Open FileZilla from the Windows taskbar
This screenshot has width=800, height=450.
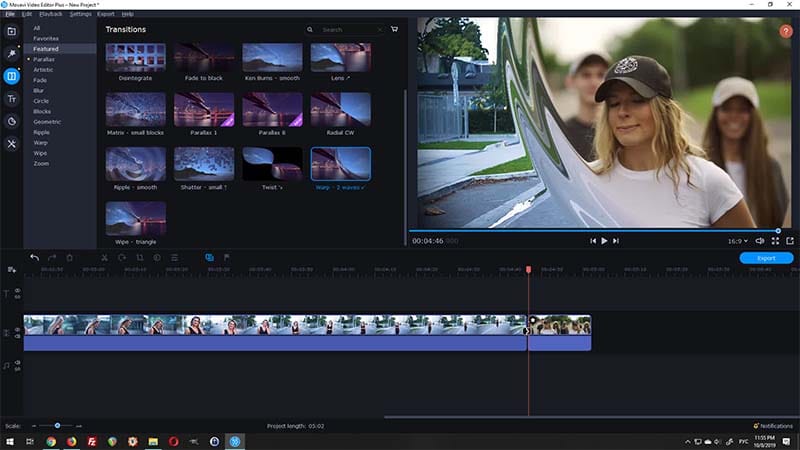pyautogui.click(x=92, y=442)
